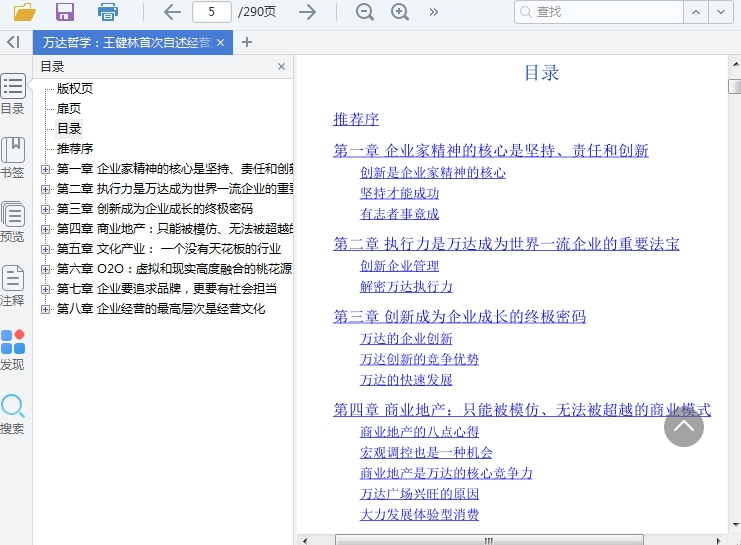Click the open file folder icon
741x545 pixels.
click(x=25, y=12)
